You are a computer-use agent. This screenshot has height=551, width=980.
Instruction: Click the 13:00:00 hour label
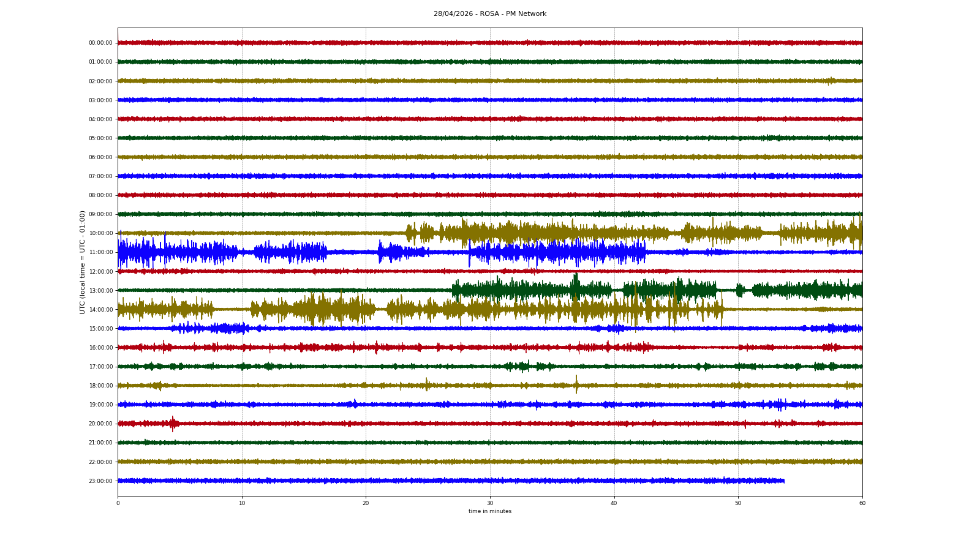tap(100, 290)
